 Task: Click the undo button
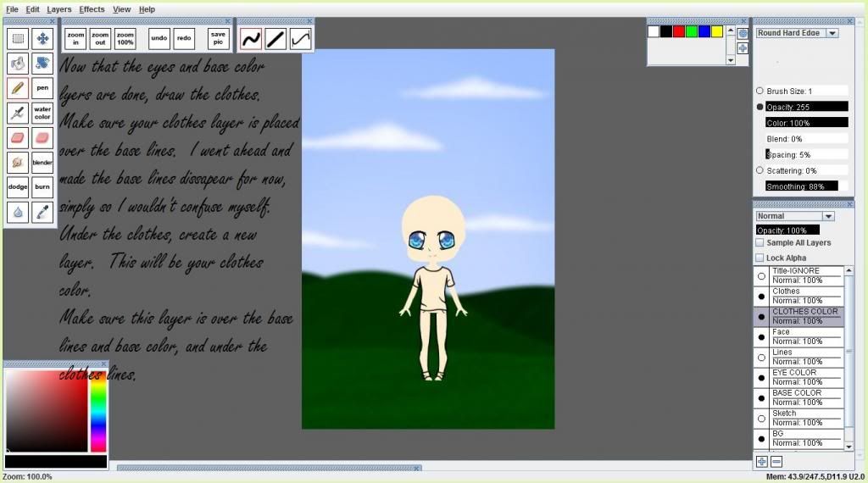pos(159,38)
